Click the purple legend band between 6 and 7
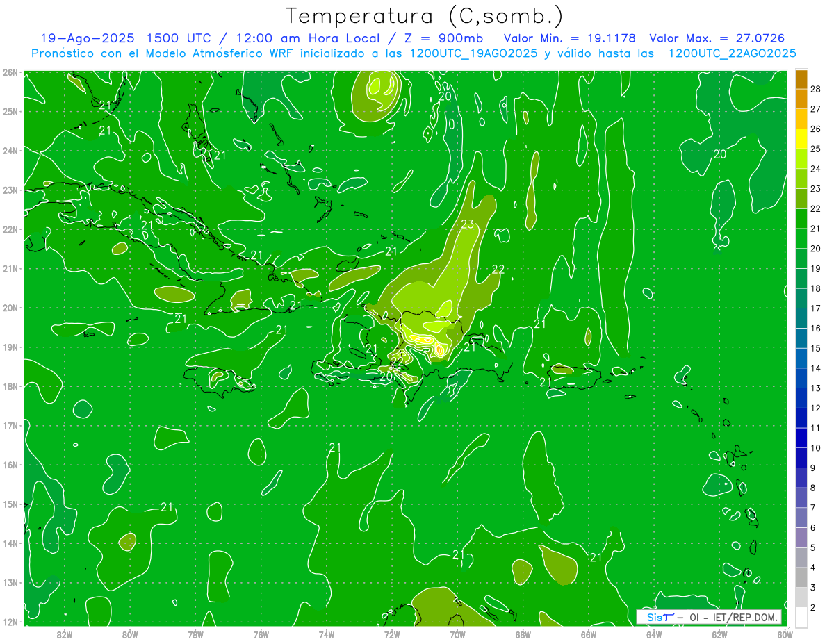 [x=801, y=518]
